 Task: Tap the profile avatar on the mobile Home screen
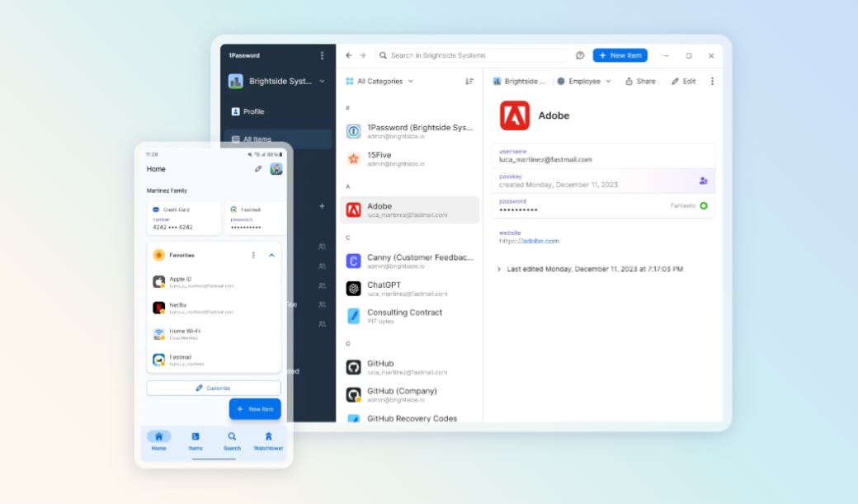276,168
